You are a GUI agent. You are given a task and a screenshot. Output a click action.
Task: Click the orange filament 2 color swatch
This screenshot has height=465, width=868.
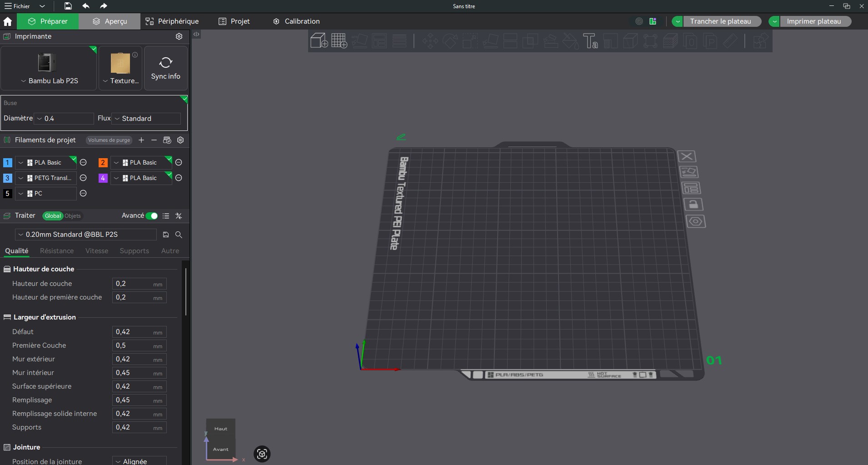tap(103, 163)
